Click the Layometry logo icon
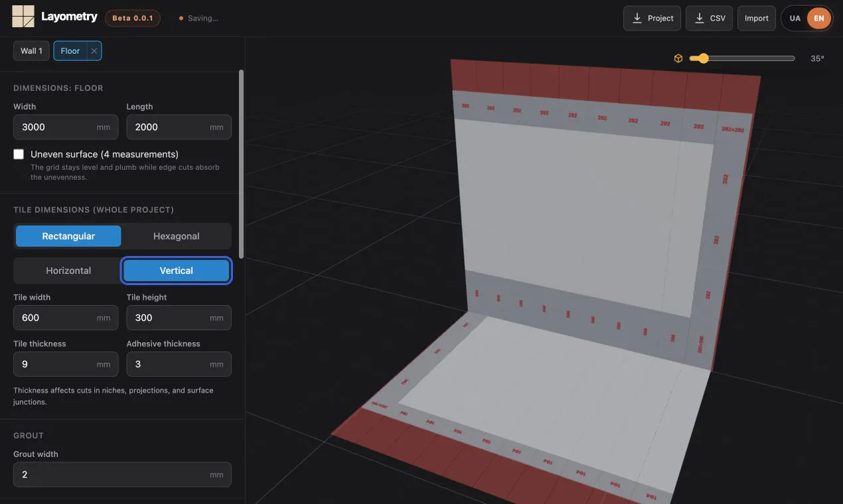Screen dimensions: 843x504 23,16
